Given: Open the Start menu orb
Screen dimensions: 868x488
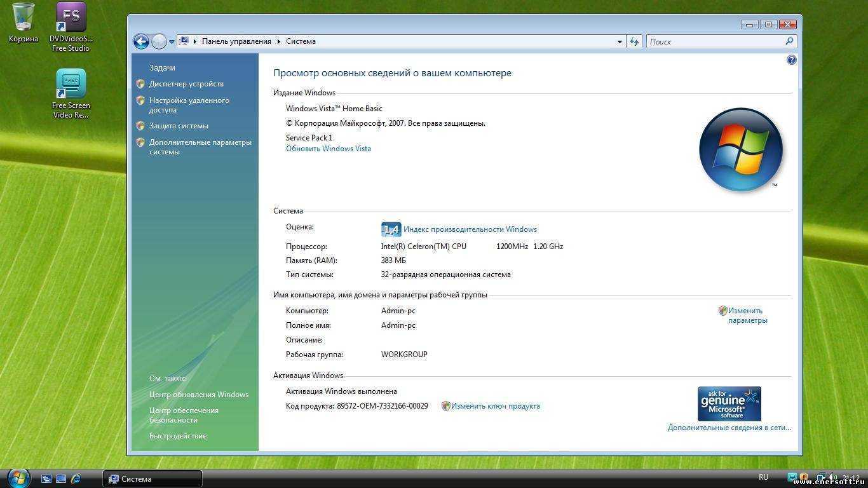Looking at the screenshot, I should [x=18, y=478].
